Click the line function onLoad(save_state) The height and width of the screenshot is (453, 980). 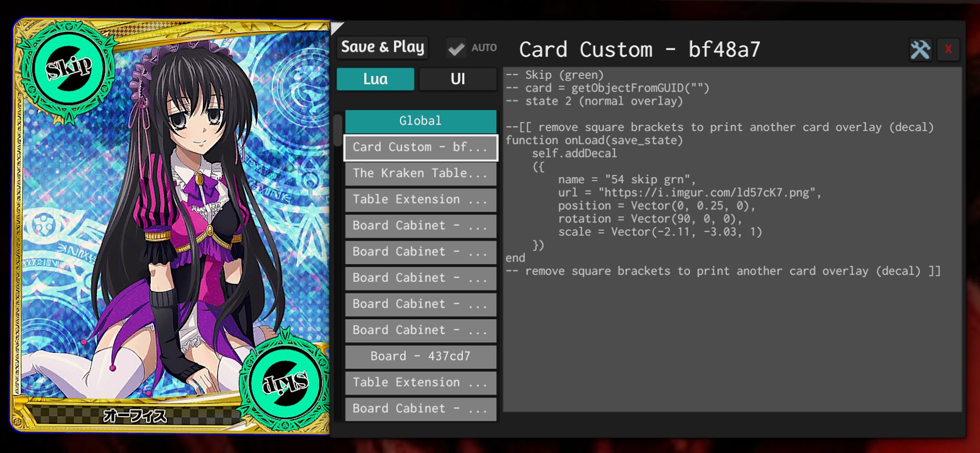coord(594,140)
